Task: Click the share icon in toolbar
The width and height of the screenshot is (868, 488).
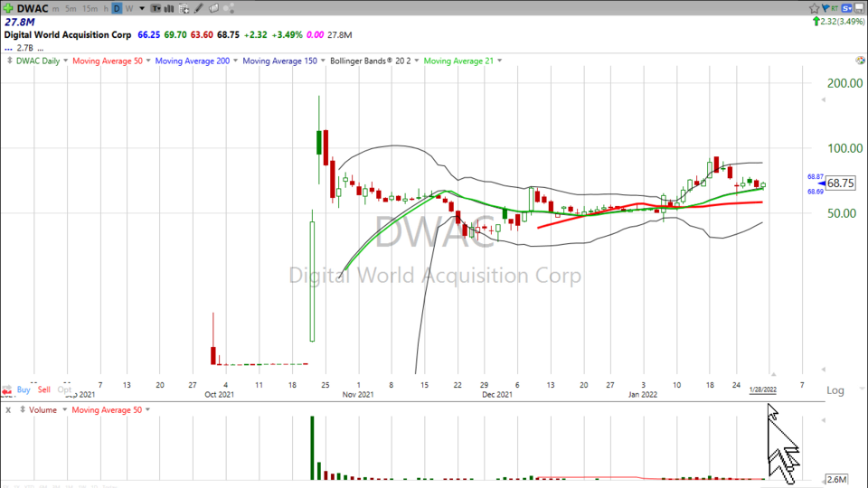Action: click(229, 8)
